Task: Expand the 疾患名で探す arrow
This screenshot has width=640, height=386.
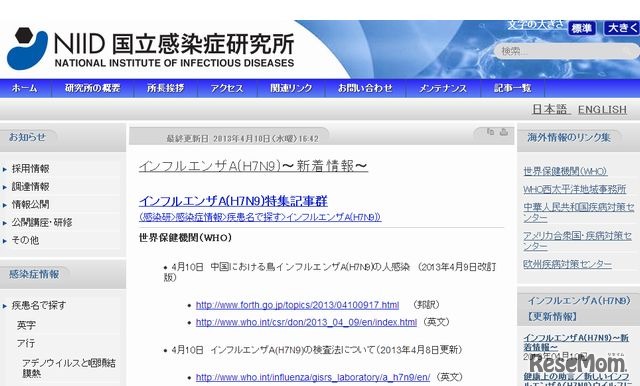Action: [x=5, y=306]
